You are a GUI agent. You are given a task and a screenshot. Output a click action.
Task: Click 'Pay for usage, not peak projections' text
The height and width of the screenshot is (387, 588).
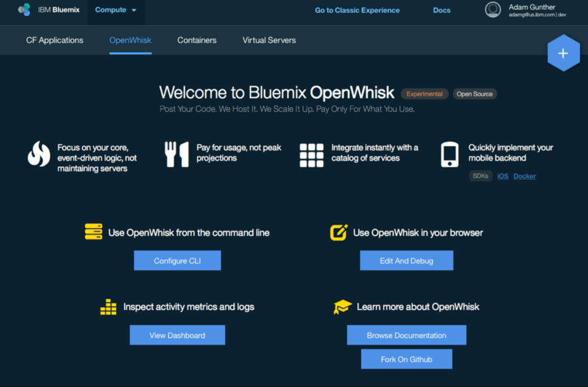point(239,153)
